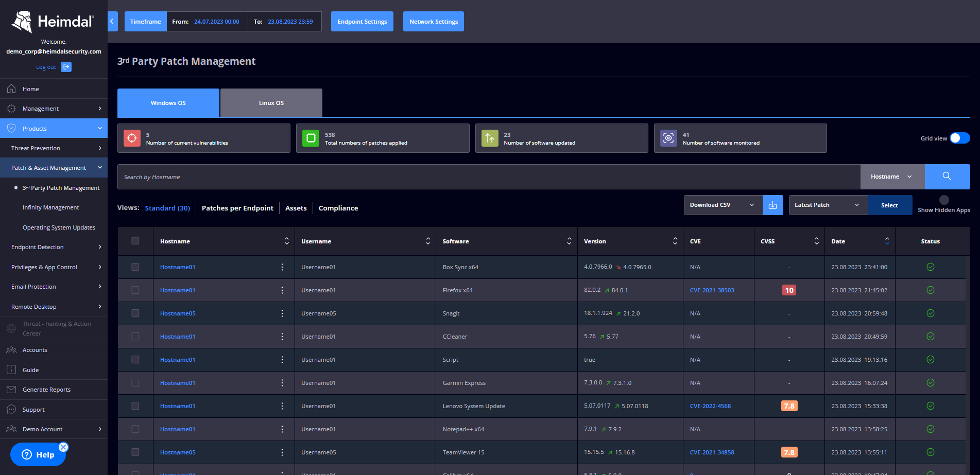
Task: Switch to Patches per Endpoint view
Action: click(x=237, y=208)
